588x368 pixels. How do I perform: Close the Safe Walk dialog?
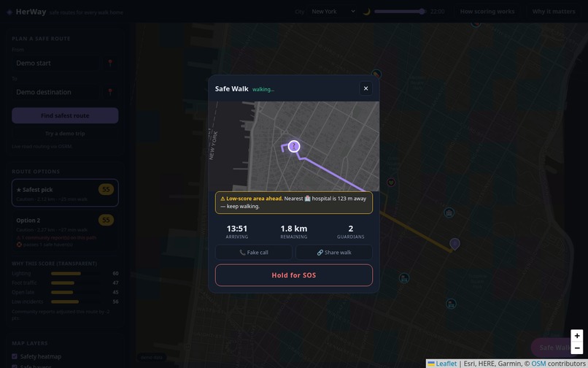[x=365, y=88]
